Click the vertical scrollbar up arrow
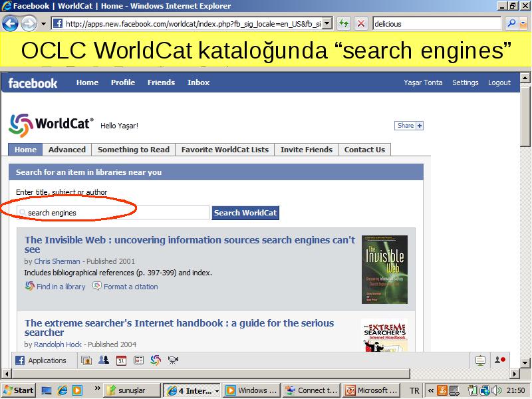This screenshot has width=532, height=399. (525, 78)
